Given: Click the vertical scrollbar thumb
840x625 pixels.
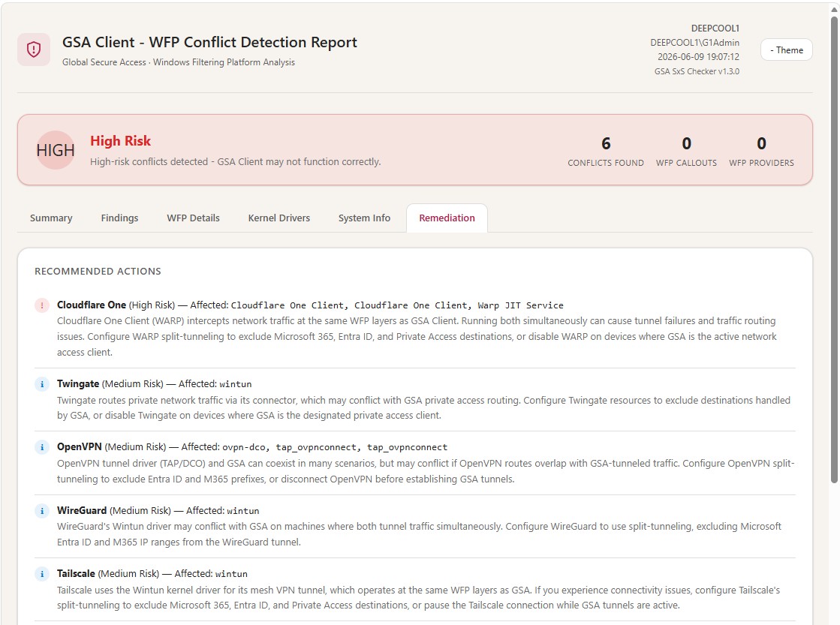Looking at the screenshot, I should coord(834,249).
